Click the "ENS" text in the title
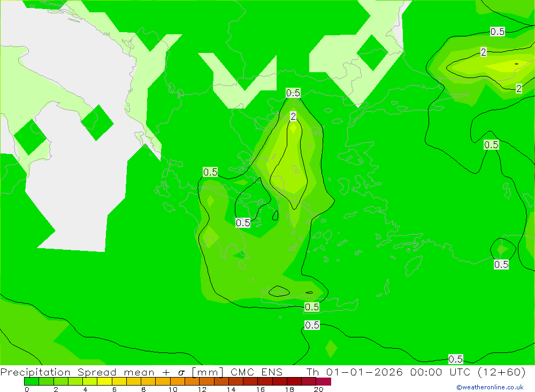Image resolution: width=535 pixels, height=392 pixels. click(272, 372)
